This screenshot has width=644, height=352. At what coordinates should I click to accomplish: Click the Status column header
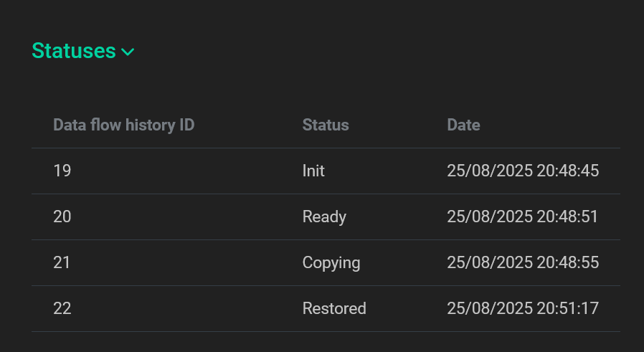click(326, 125)
